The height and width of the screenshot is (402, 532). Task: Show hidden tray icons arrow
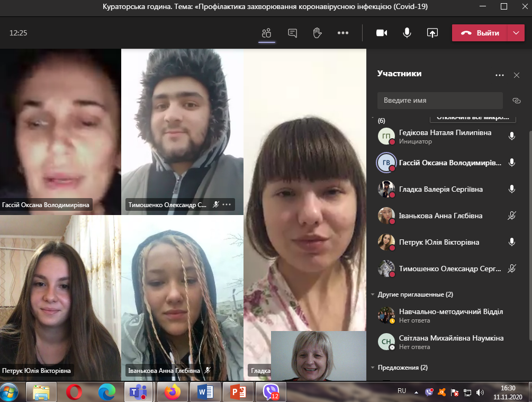[416, 392]
